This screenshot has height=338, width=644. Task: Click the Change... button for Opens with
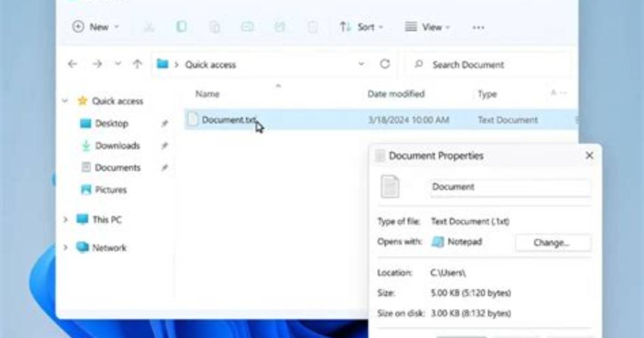pyautogui.click(x=553, y=243)
